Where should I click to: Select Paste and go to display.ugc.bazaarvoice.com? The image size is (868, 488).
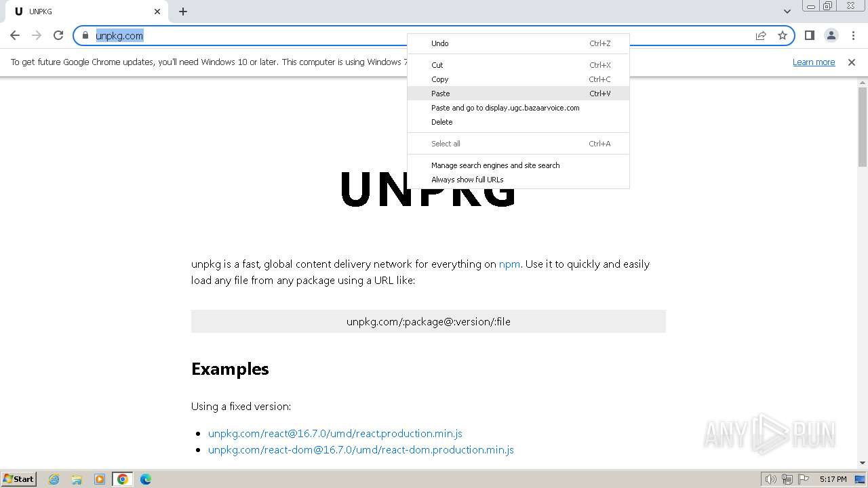[518, 108]
